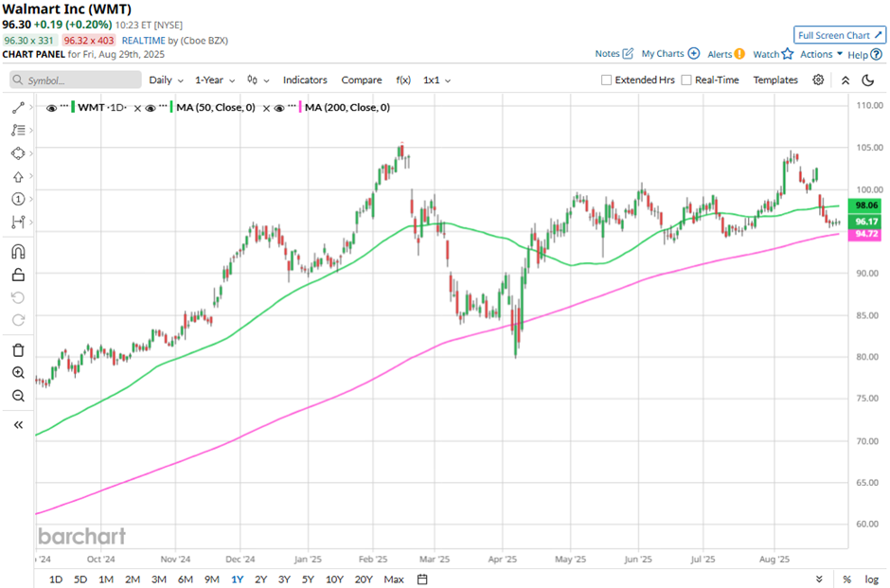Open Alerts for this symbol
The image size is (890, 588).
[726, 54]
